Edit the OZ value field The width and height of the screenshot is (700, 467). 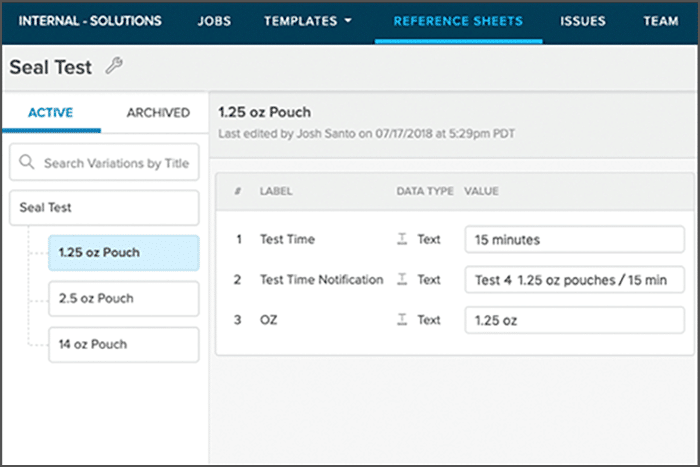pos(574,320)
